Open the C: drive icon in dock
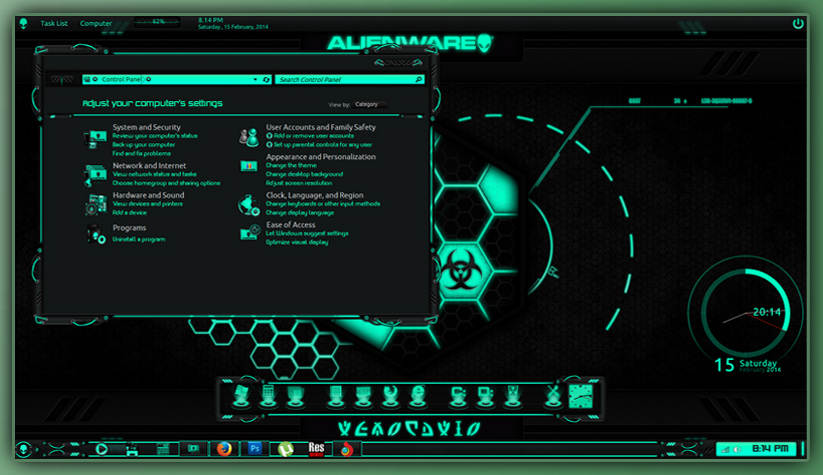823x475 pixels. pos(458,397)
